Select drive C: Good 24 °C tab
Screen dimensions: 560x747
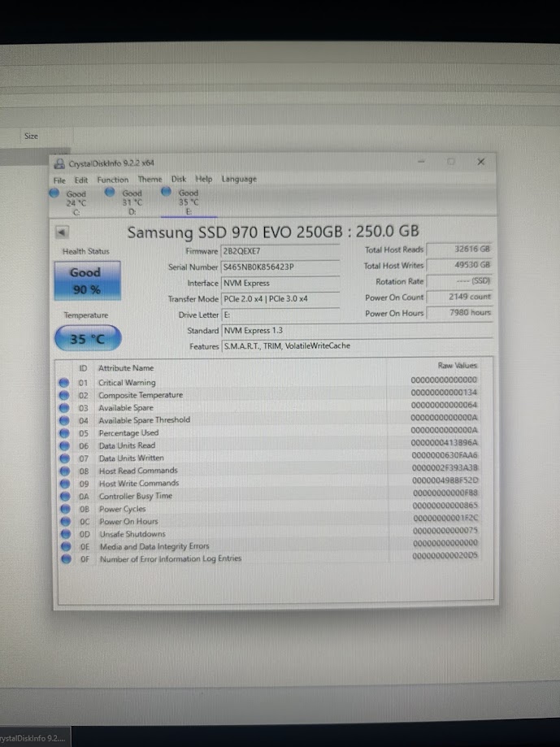[x=69, y=202]
